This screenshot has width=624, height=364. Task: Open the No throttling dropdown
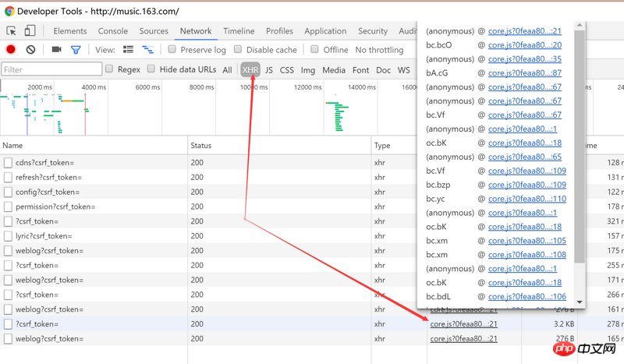tap(379, 50)
